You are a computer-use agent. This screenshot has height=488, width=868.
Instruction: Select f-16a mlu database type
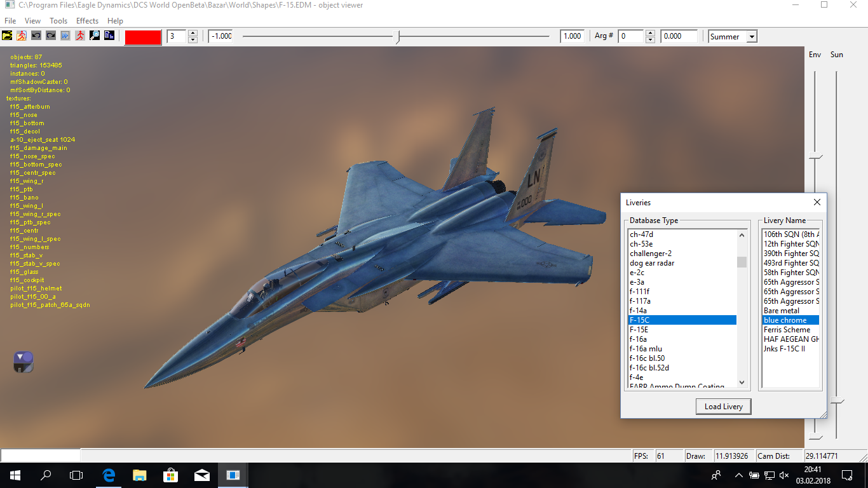[x=682, y=349]
